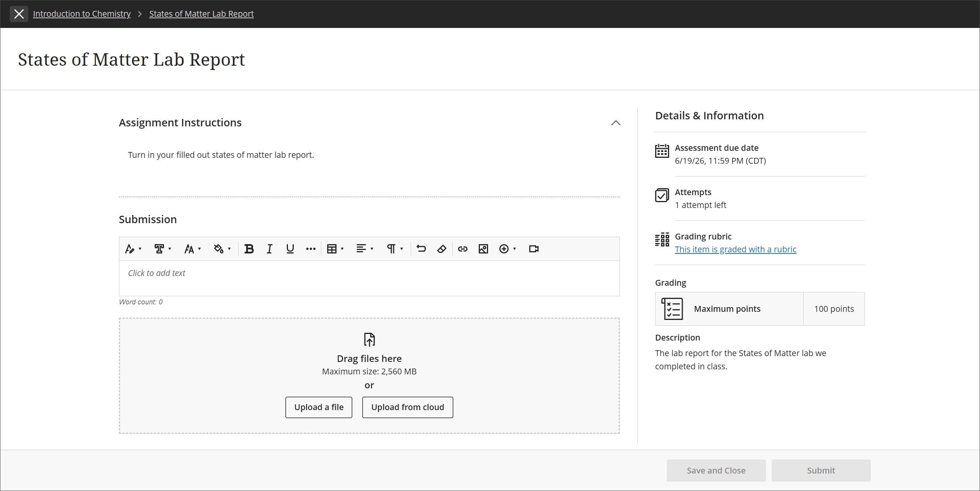Open the text alignment dropdown
The width and height of the screenshot is (980, 491).
click(365, 249)
